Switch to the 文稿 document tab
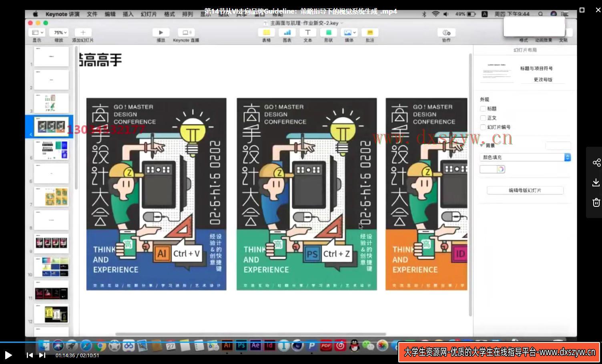The height and width of the screenshot is (364, 602). [x=563, y=40]
